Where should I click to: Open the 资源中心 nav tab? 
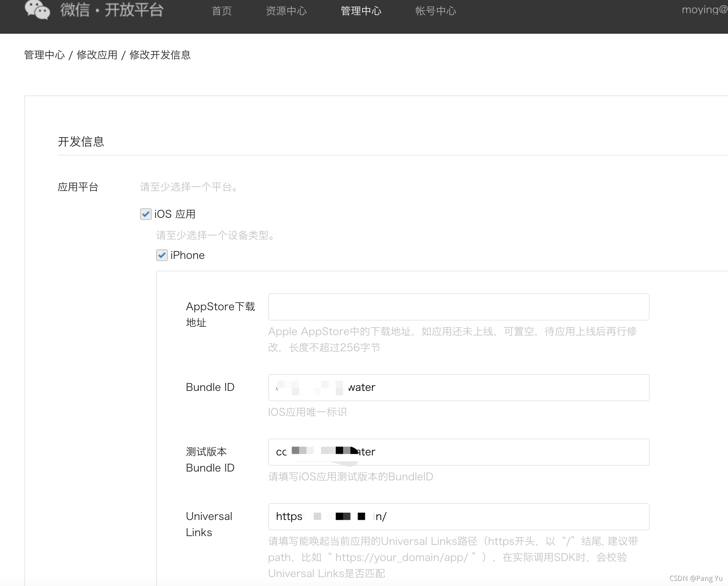click(286, 11)
